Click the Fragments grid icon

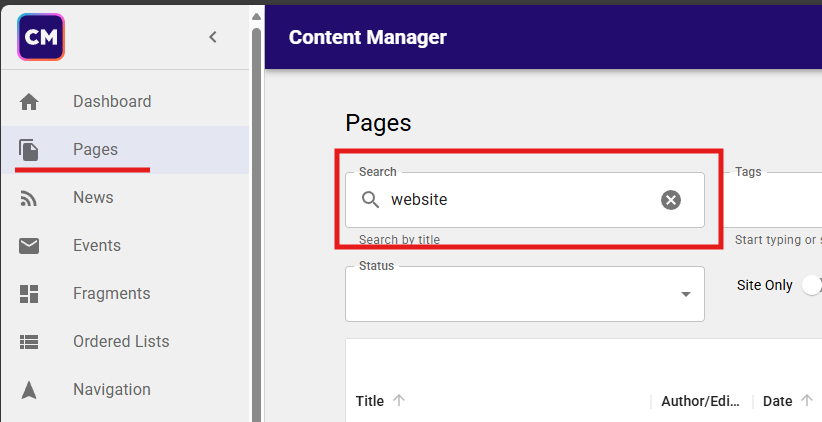(x=29, y=294)
